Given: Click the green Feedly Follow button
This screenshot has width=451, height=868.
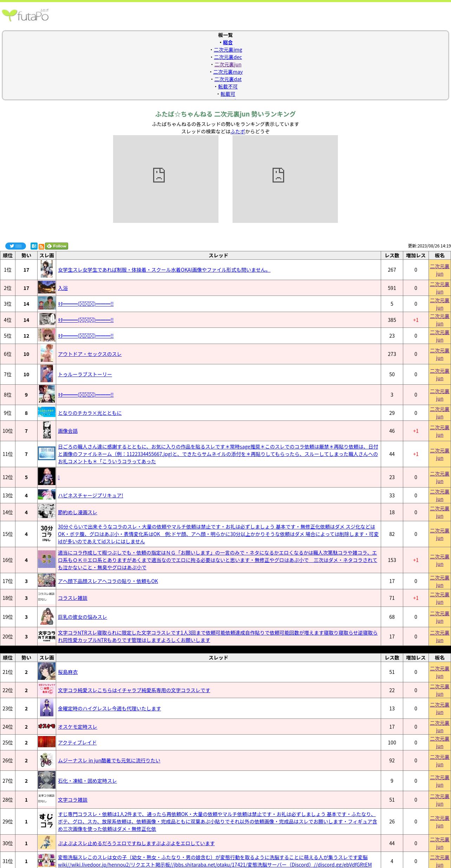Looking at the screenshot, I should pos(57,246).
